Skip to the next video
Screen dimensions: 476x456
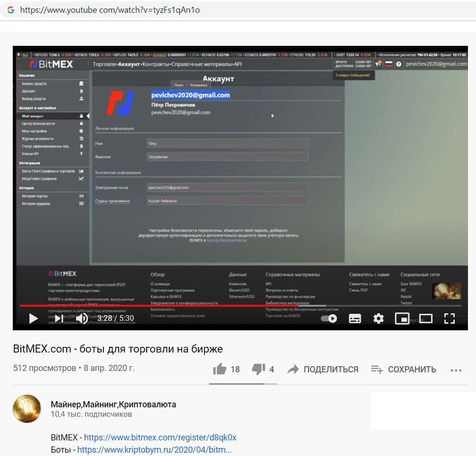59,318
